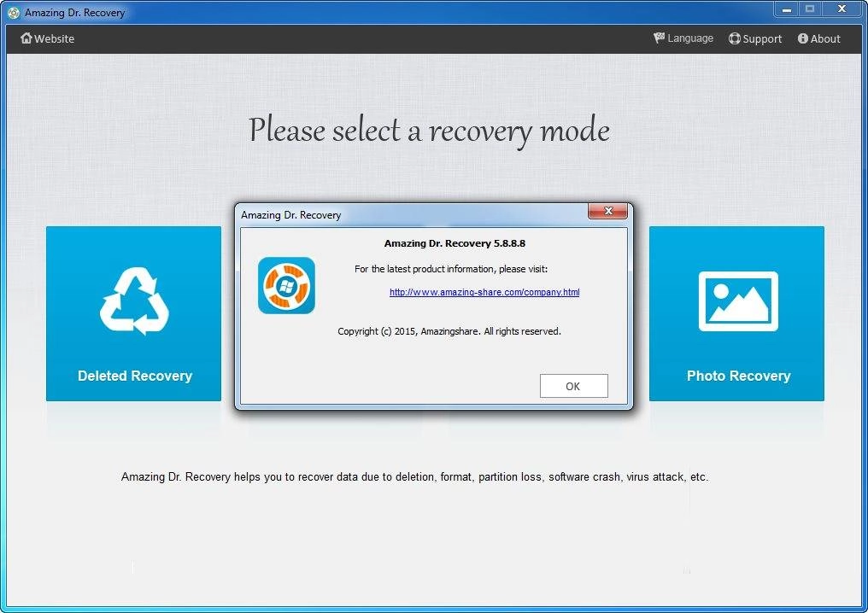
Task: Open the About menu item
Action: pos(825,38)
